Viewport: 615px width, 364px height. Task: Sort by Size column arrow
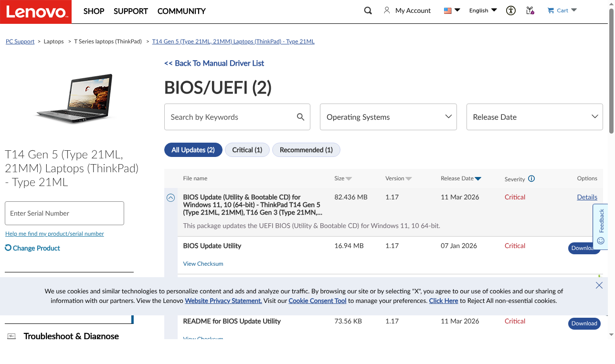click(x=349, y=179)
